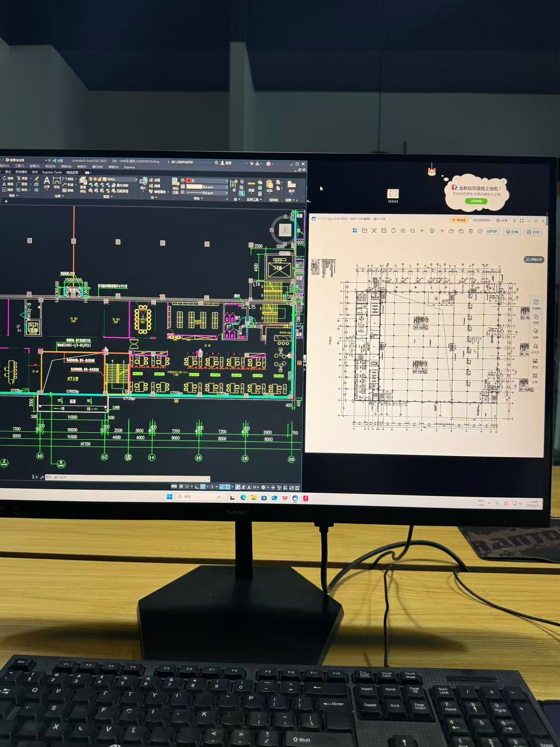Go to the next image with right arrow
The height and width of the screenshot is (747, 560).
[x=441, y=231]
